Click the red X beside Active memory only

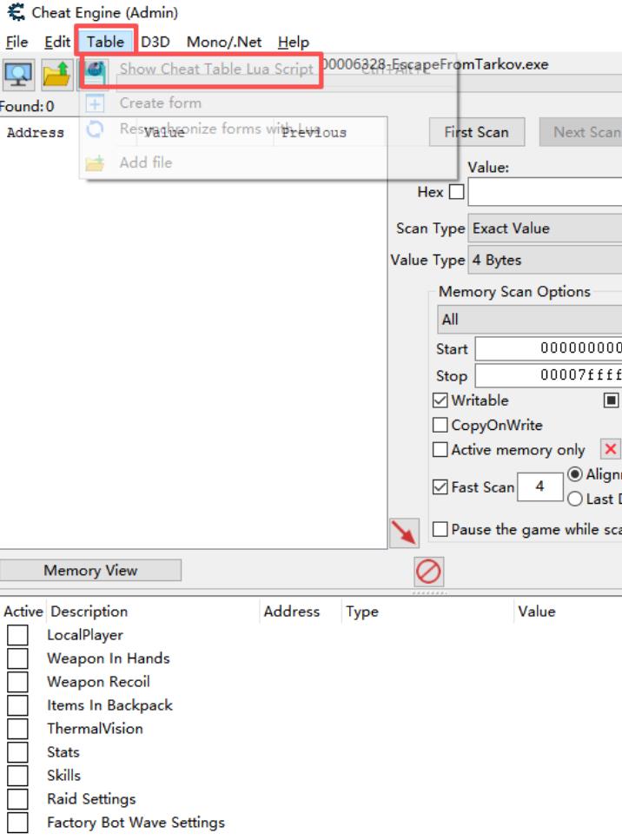point(610,449)
